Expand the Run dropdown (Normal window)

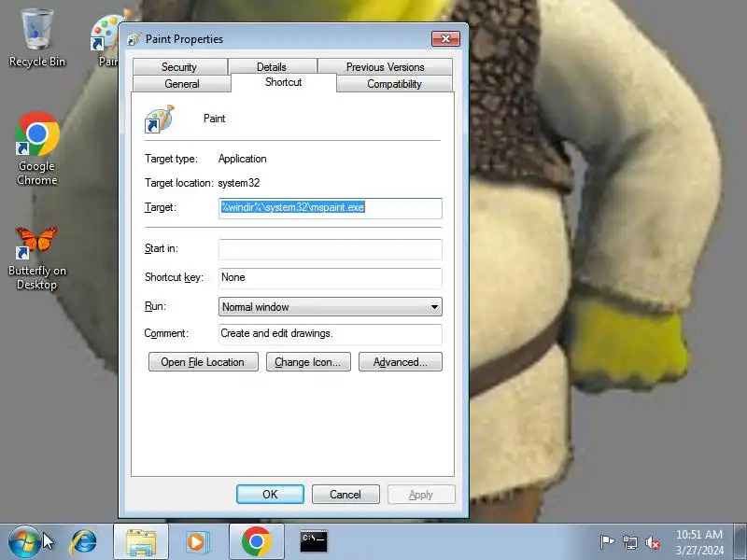(x=331, y=307)
